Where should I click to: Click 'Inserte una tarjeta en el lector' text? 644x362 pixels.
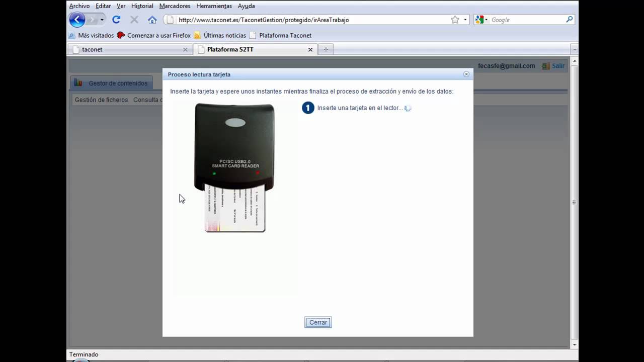coord(360,108)
